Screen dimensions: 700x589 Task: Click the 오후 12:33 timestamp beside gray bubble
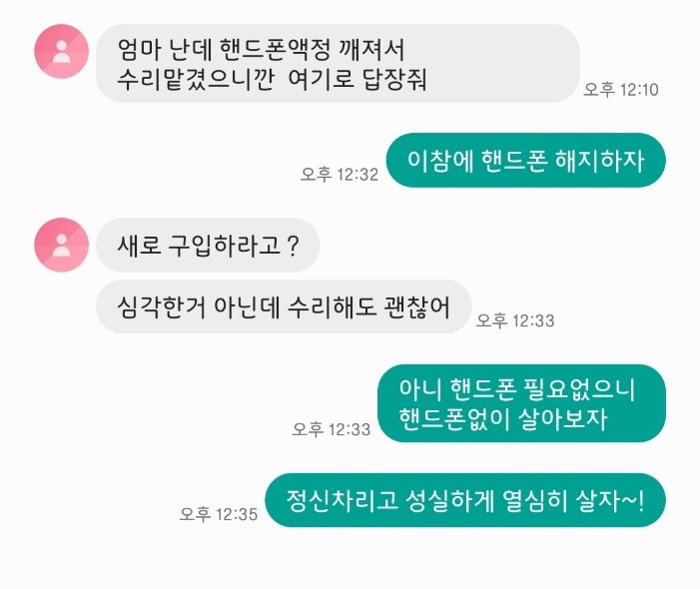coord(515,320)
